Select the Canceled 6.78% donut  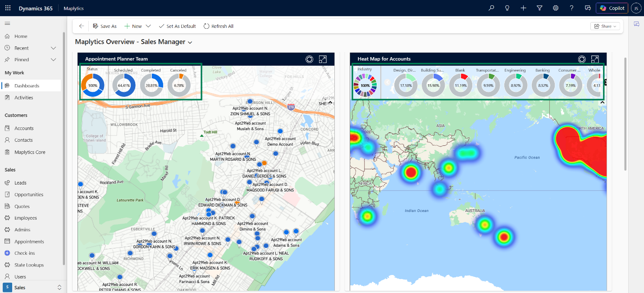tap(179, 85)
